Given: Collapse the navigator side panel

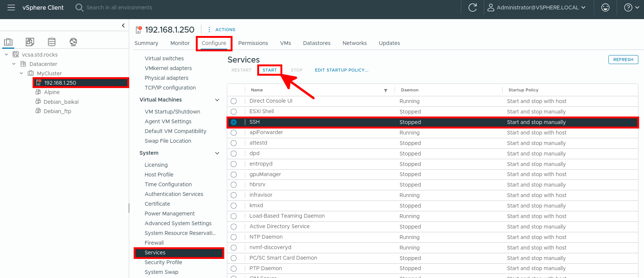Looking at the screenshot, I should (123, 25).
